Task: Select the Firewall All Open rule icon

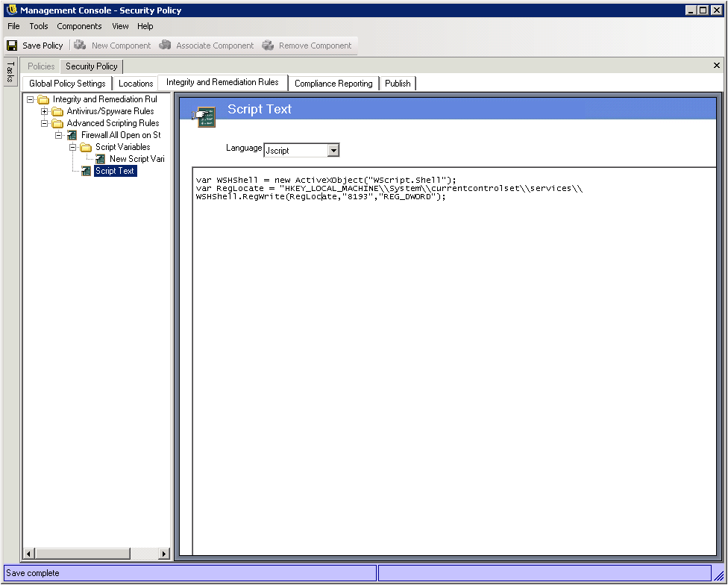Action: tap(72, 135)
